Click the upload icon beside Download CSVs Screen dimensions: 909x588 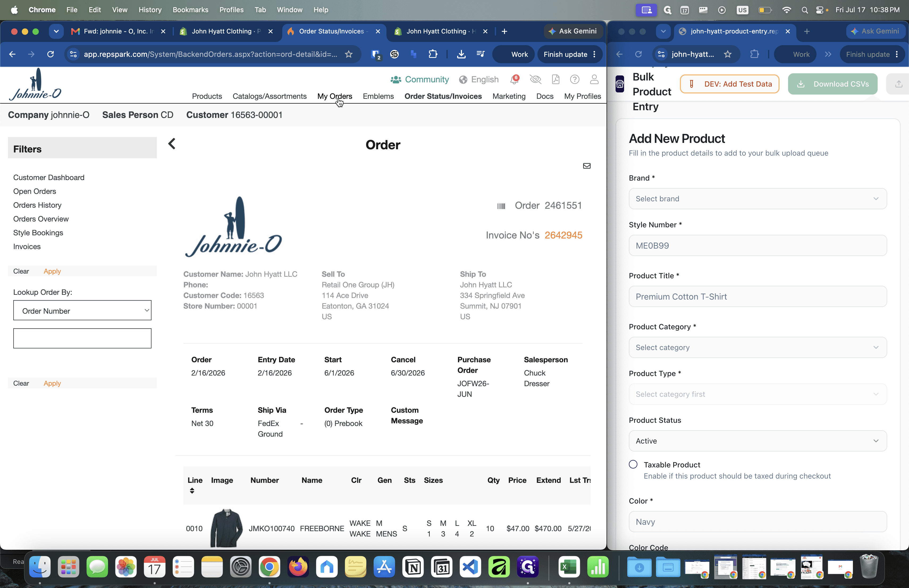(899, 84)
